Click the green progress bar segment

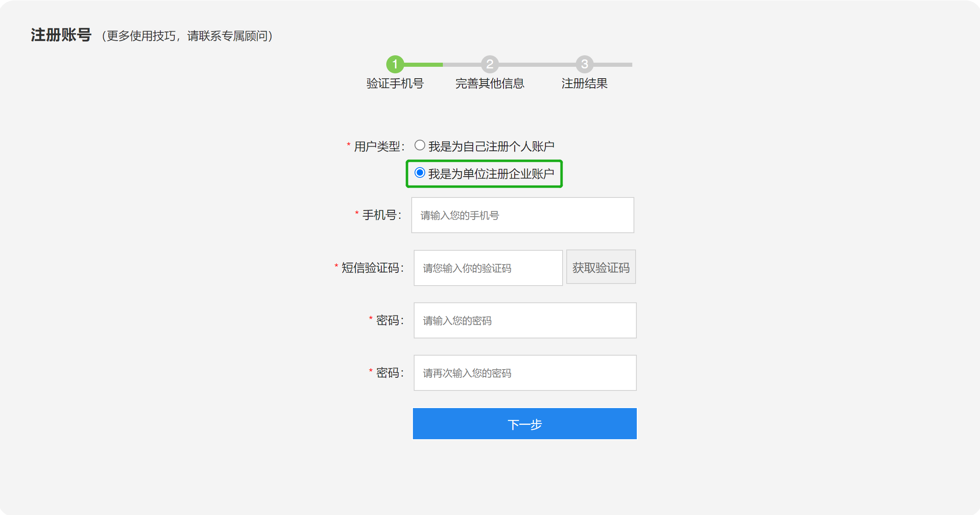point(423,65)
